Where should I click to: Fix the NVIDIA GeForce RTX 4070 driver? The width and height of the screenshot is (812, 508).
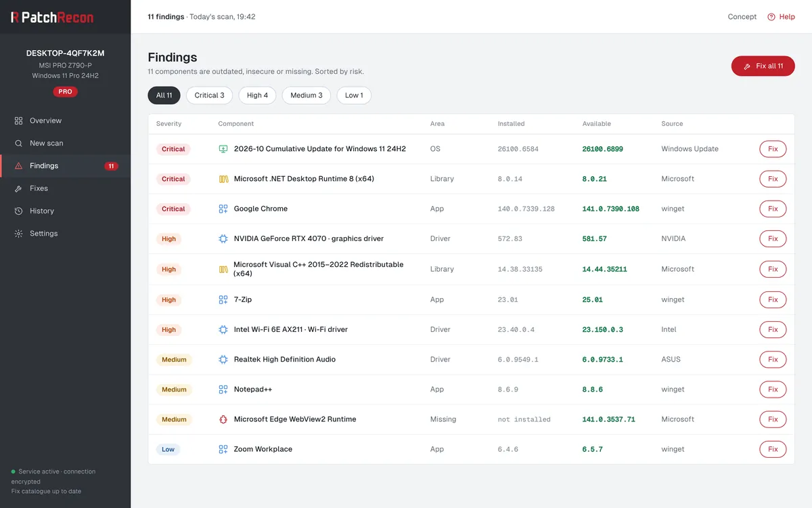773,238
